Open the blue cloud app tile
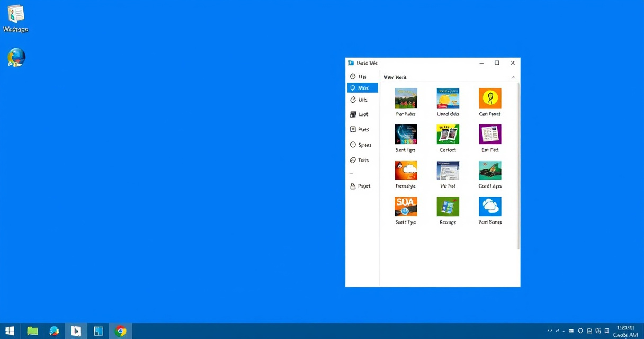The width and height of the screenshot is (644, 339). click(490, 207)
